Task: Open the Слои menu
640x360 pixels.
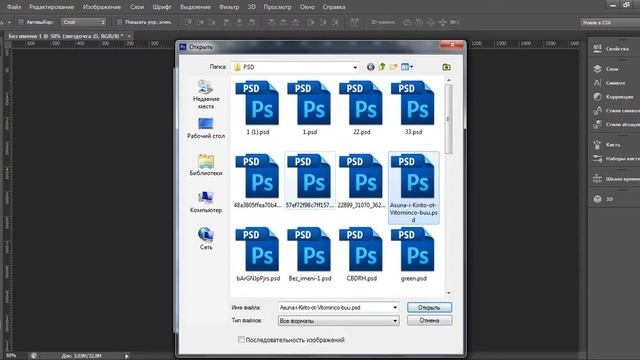Action: (137, 7)
